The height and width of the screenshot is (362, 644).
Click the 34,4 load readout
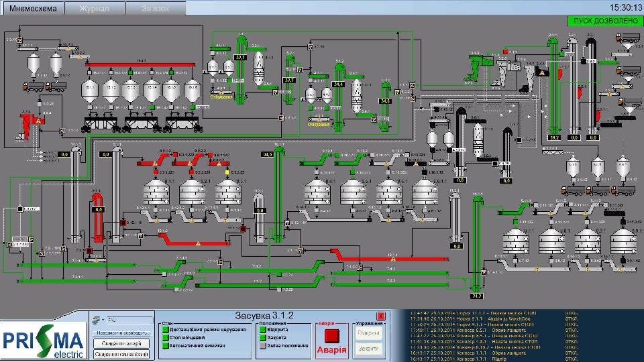[x=338, y=84]
